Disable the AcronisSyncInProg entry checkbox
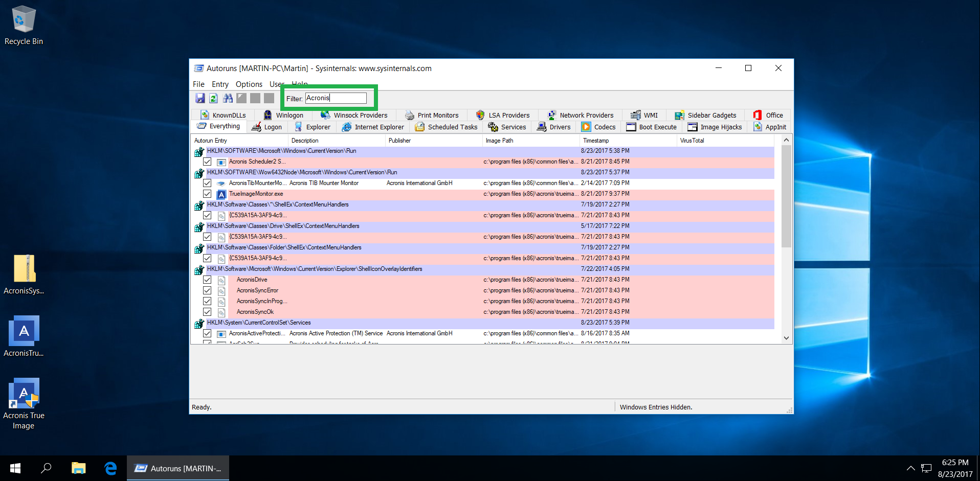The image size is (980, 481). coord(207,301)
